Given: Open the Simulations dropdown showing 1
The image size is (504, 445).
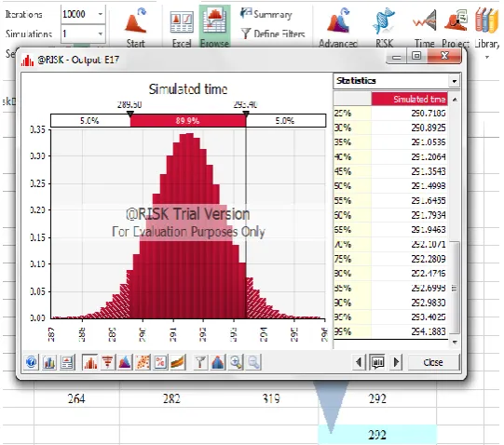Looking at the screenshot, I should click(101, 34).
